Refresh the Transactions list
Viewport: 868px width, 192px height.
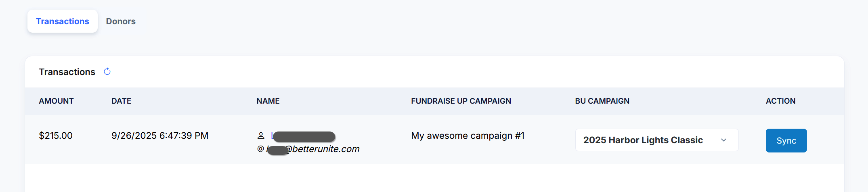coord(107,71)
